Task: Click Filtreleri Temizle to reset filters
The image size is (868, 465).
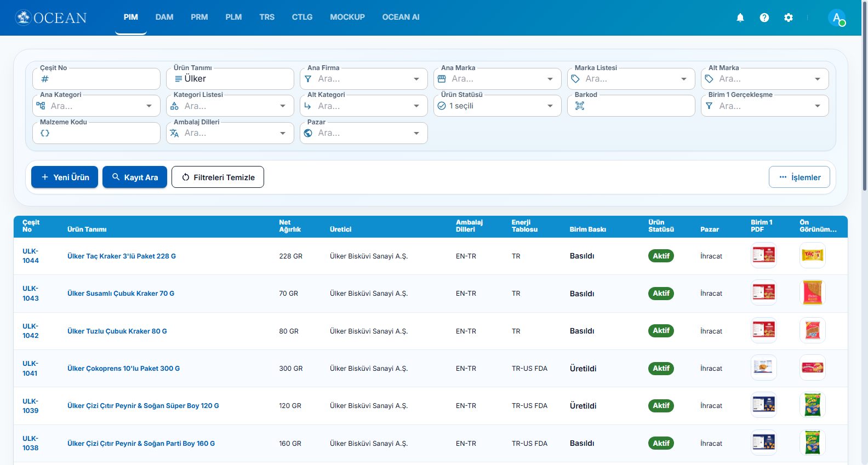Action: point(218,177)
